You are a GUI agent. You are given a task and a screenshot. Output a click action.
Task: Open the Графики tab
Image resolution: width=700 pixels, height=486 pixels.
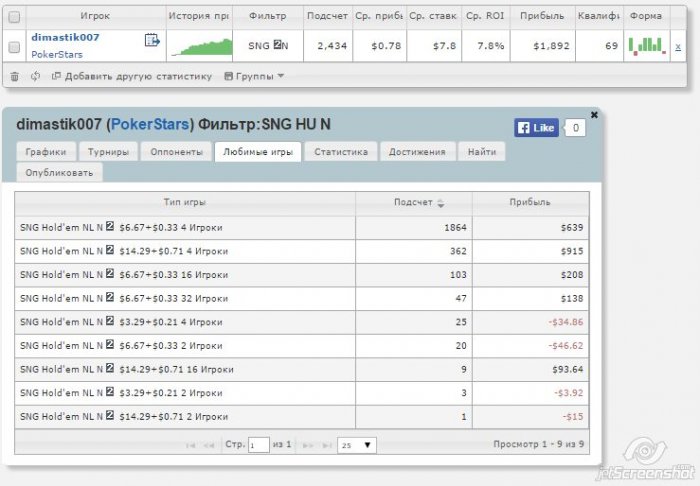pos(46,152)
